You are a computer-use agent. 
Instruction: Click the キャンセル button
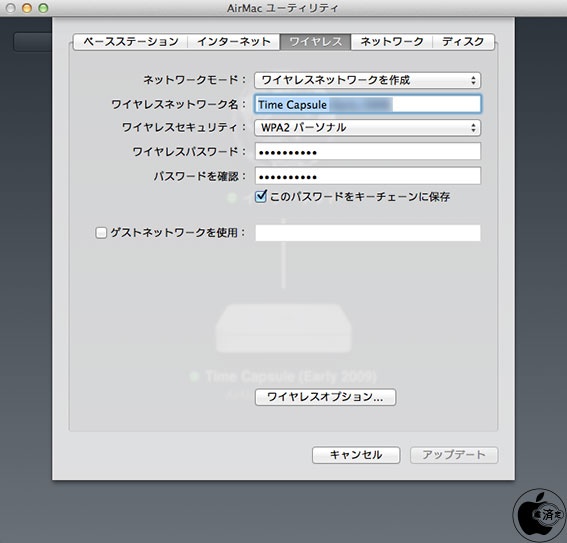click(356, 455)
